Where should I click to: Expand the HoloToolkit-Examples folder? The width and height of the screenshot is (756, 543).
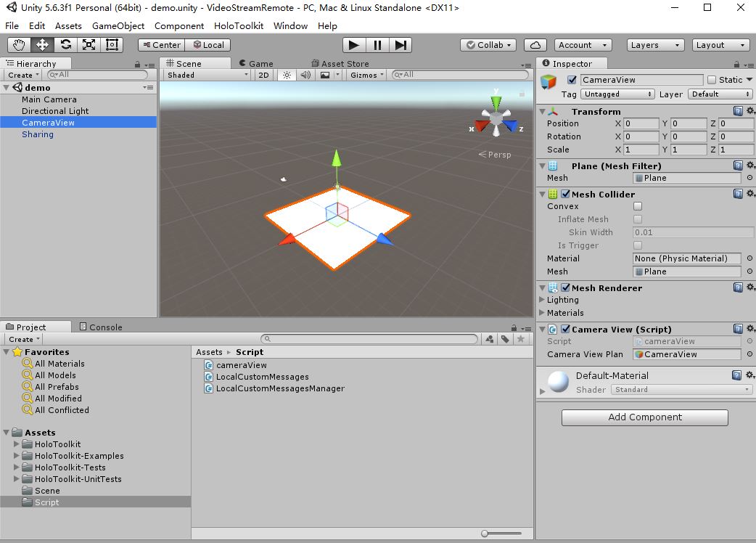point(17,455)
